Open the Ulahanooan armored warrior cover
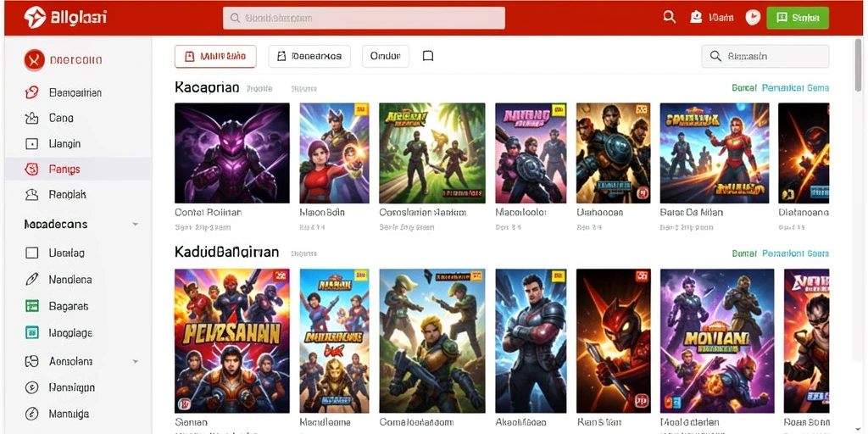 click(613, 153)
